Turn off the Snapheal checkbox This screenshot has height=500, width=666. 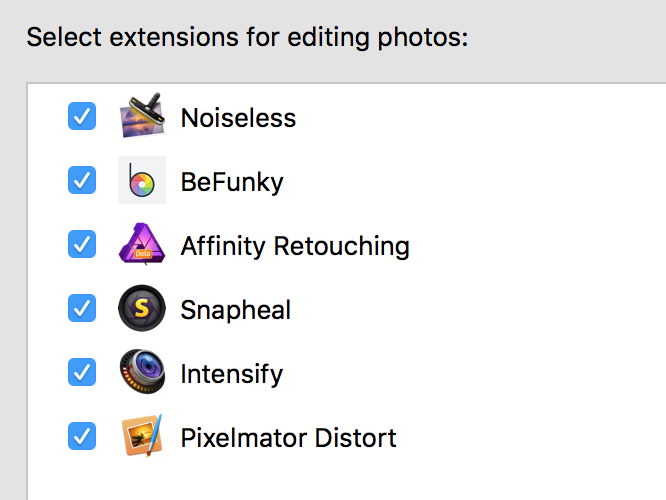click(82, 309)
